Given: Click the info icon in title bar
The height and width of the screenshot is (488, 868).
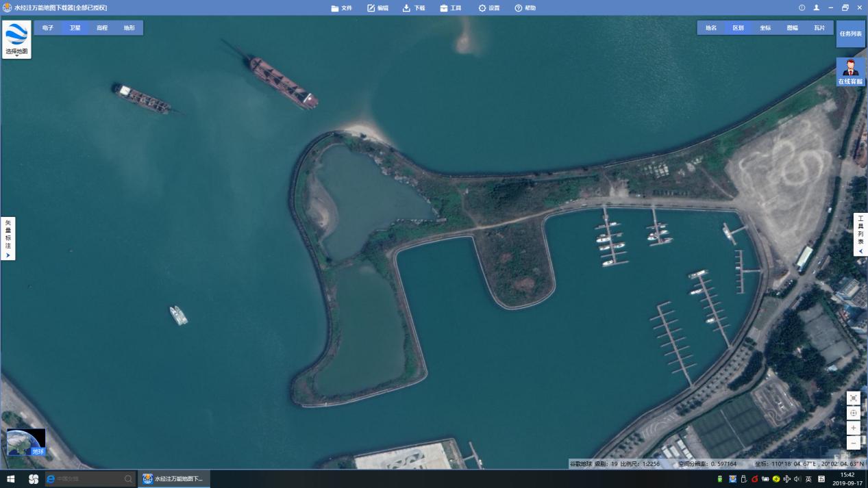Looking at the screenshot, I should point(802,8).
